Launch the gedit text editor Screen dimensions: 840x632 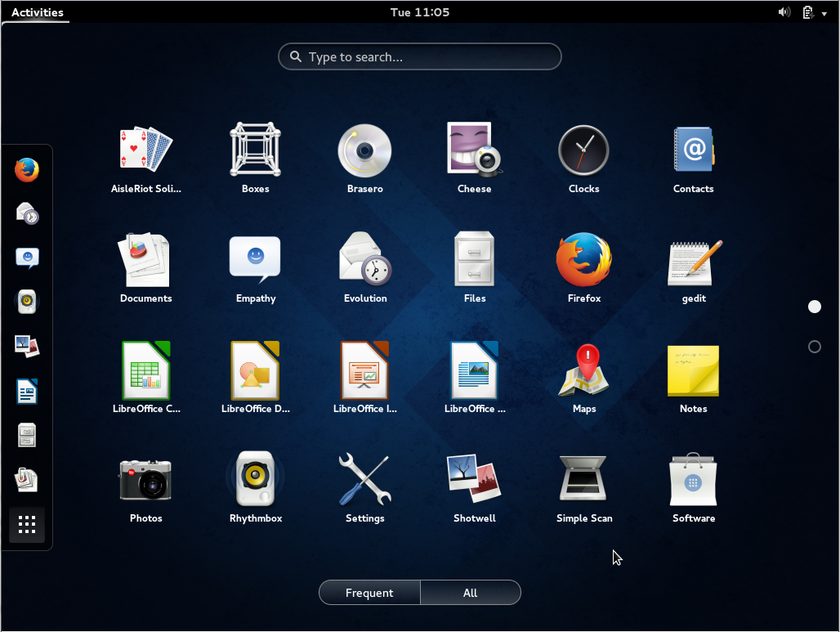693,259
